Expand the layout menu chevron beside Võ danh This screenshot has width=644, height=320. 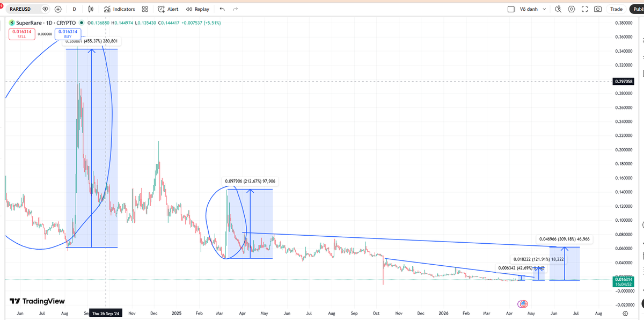click(545, 9)
